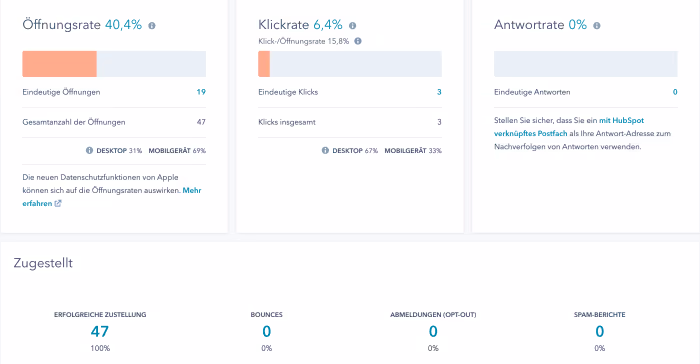This screenshot has height=364, width=700.
Task: Click Erfolgreiche Zustellung value 47
Action: pos(100,331)
